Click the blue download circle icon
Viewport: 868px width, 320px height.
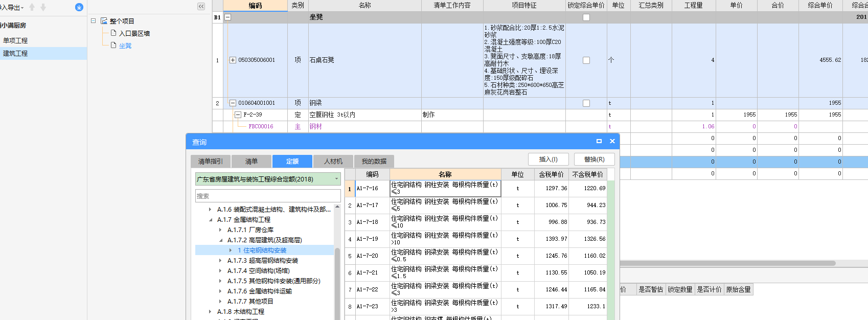(x=79, y=7)
